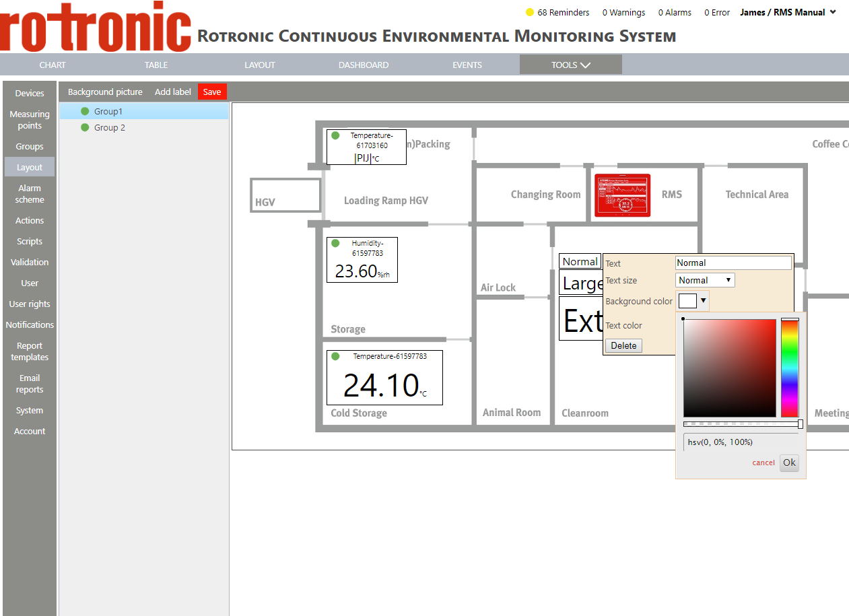This screenshot has width=849, height=616.
Task: Open System in the sidebar
Action: [30, 410]
